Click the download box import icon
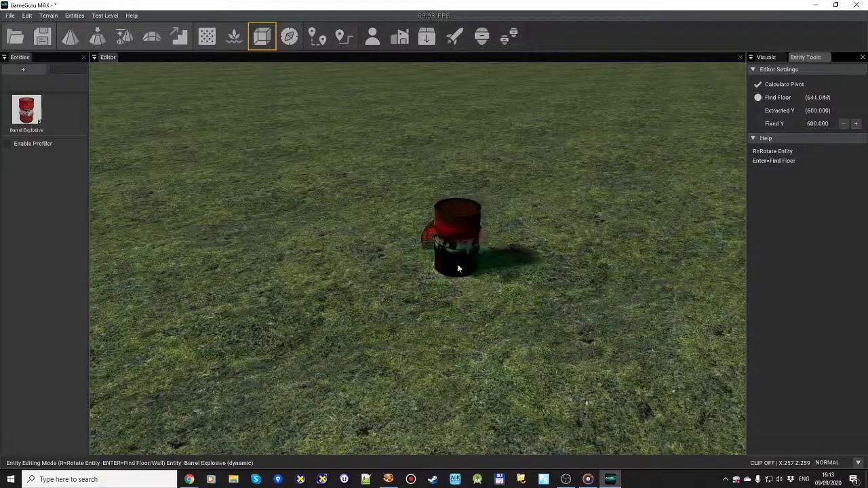The width and height of the screenshot is (868, 488). coord(427,37)
